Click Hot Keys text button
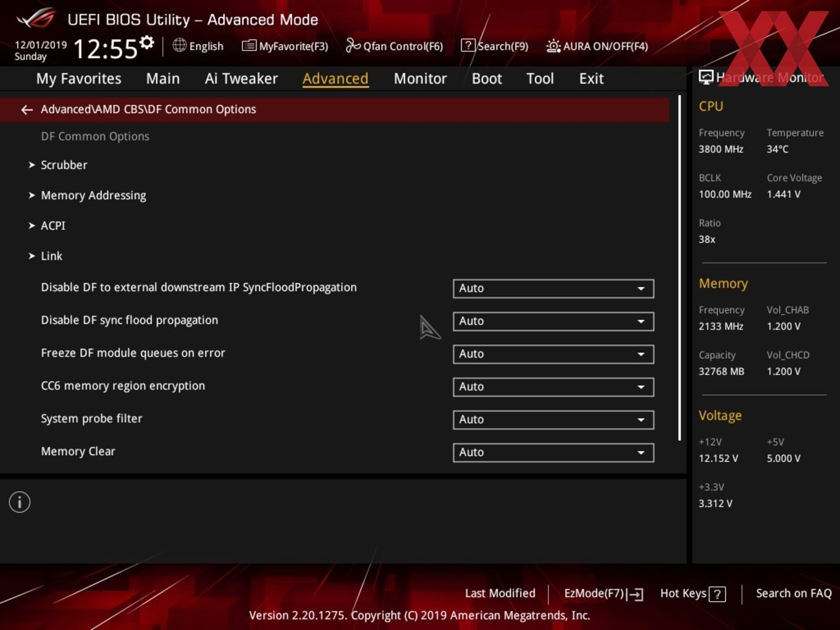 (683, 594)
